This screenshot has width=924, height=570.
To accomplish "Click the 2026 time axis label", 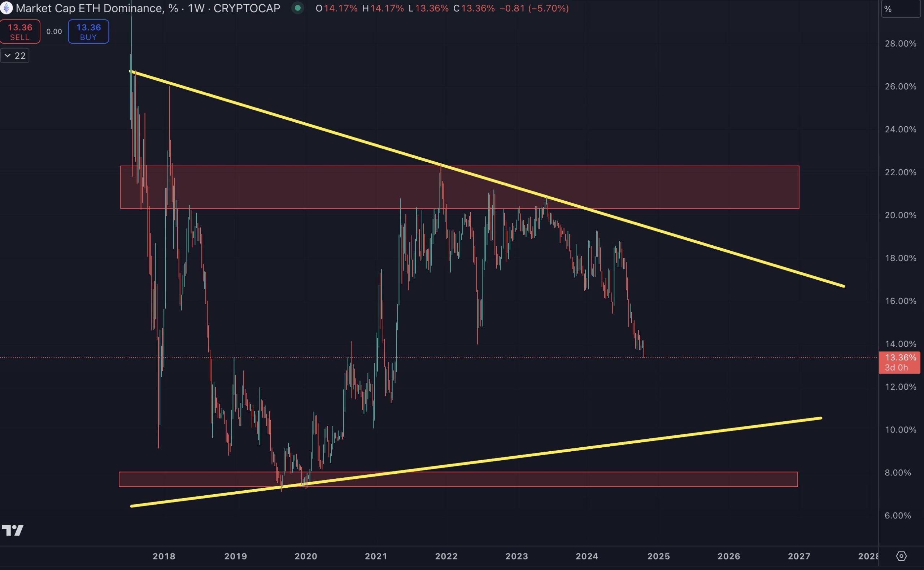I will [729, 556].
